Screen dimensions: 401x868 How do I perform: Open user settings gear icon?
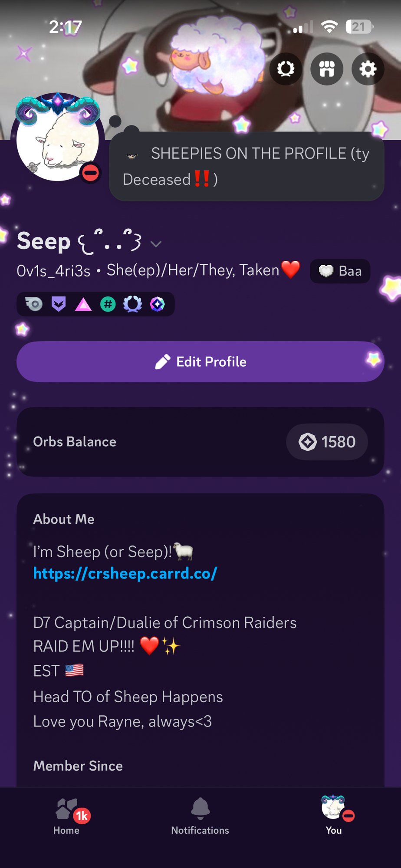[x=368, y=69]
